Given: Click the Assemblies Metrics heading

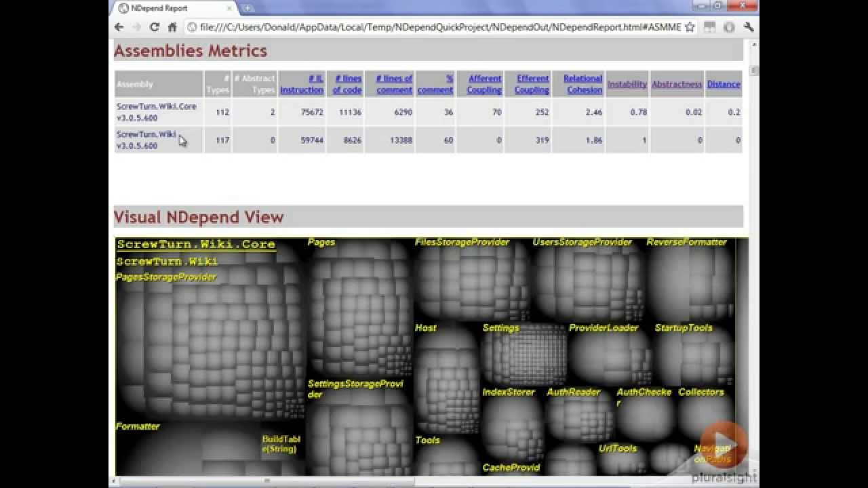Looking at the screenshot, I should pos(191,51).
